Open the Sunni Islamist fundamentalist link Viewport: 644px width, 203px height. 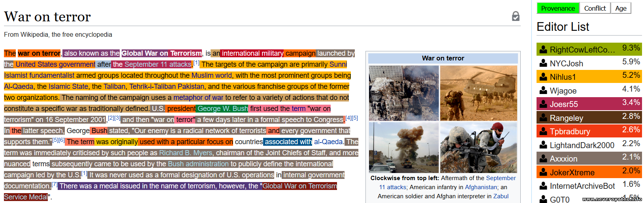click(39, 75)
